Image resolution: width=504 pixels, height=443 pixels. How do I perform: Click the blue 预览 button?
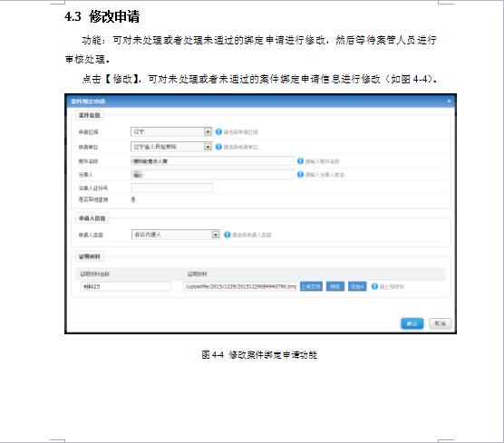(x=335, y=286)
